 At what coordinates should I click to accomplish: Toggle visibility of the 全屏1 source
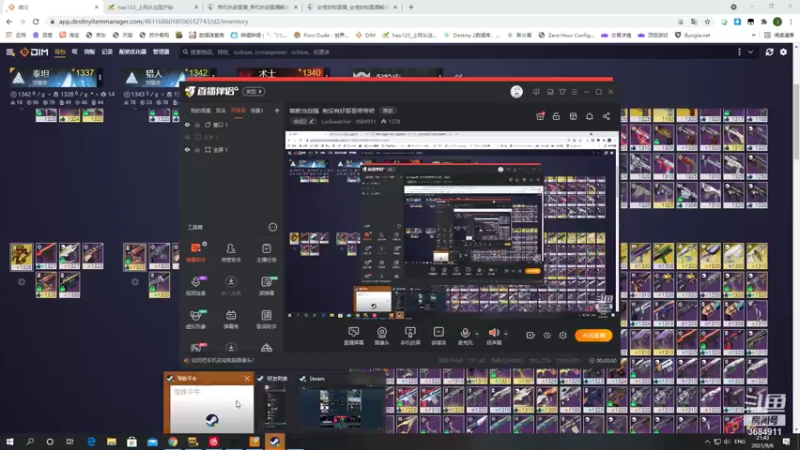(x=187, y=150)
